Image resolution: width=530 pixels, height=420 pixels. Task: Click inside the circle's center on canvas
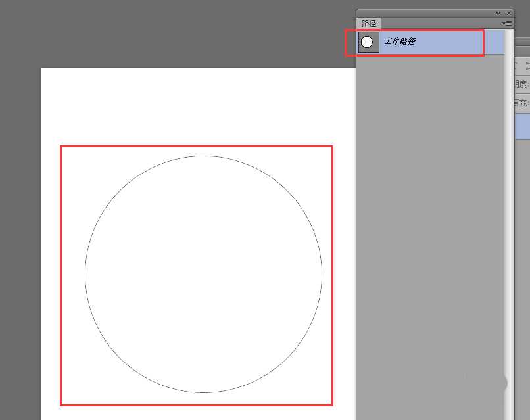click(203, 274)
